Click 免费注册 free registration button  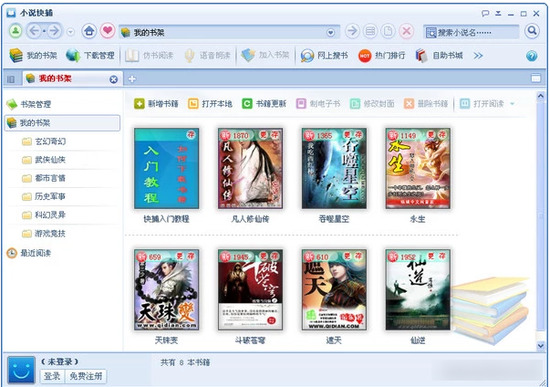click(86, 376)
